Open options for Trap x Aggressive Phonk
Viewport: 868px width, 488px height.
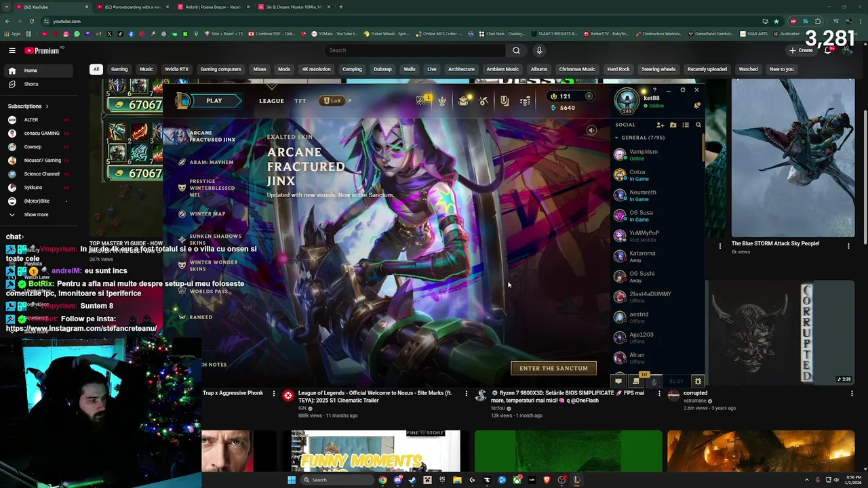point(274,393)
